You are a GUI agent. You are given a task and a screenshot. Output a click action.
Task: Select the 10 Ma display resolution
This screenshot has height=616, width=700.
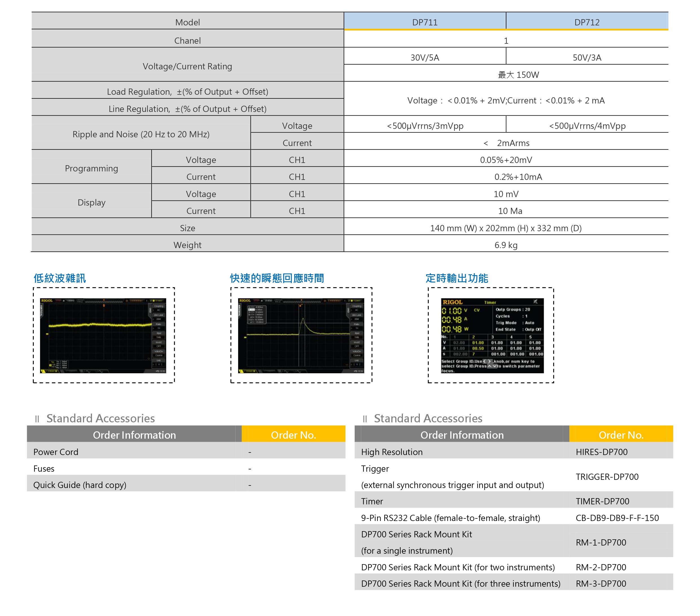tap(510, 211)
